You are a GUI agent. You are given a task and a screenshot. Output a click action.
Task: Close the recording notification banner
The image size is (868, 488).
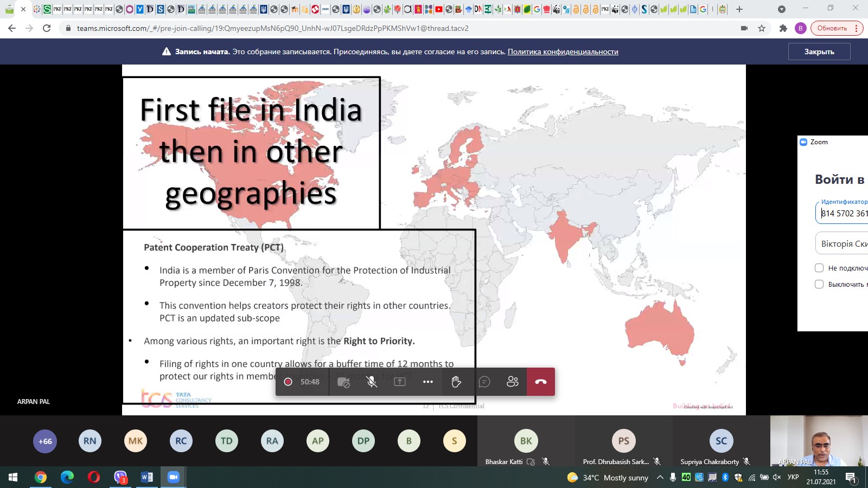point(819,52)
